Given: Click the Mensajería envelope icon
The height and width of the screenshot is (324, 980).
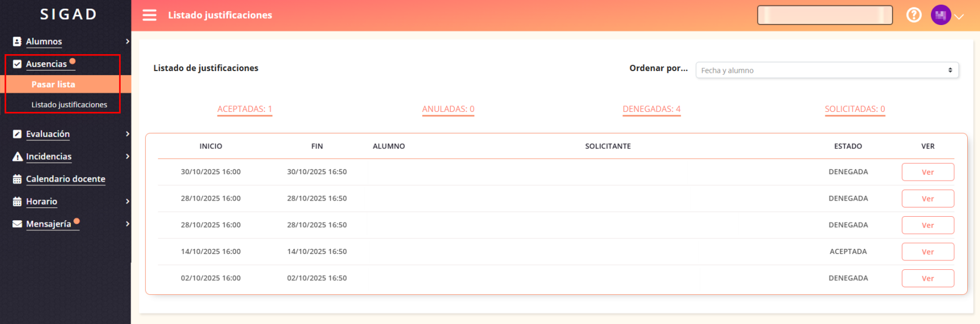Looking at the screenshot, I should (17, 224).
